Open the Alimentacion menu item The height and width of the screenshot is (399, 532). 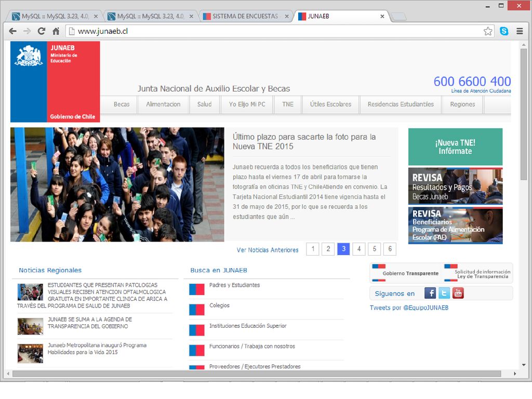pos(163,104)
